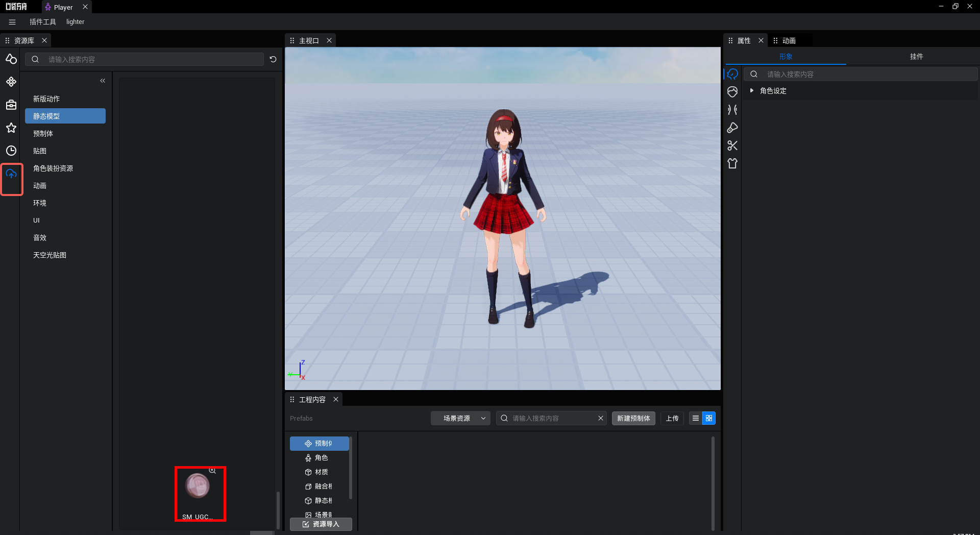Select the body shape icon in properties
The image size is (980, 535).
732,110
